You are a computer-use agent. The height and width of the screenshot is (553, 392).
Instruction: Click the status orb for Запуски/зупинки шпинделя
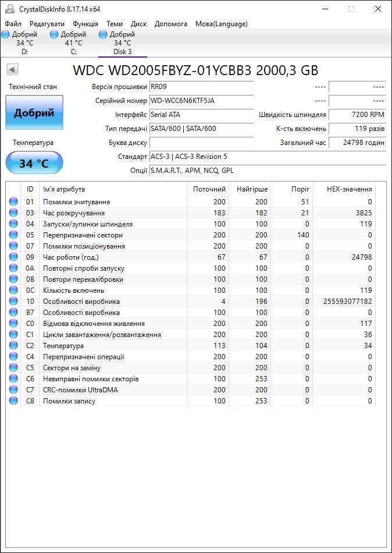pyautogui.click(x=13, y=224)
